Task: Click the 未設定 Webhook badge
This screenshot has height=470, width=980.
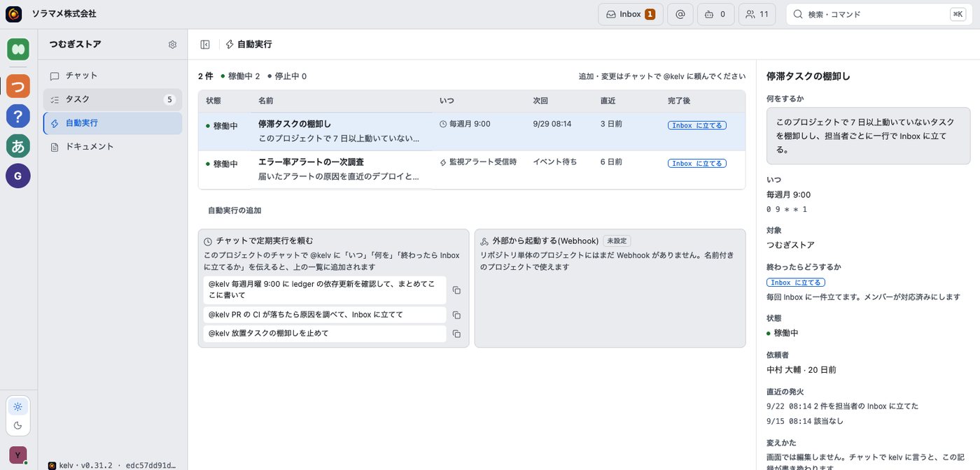Action: 617,241
